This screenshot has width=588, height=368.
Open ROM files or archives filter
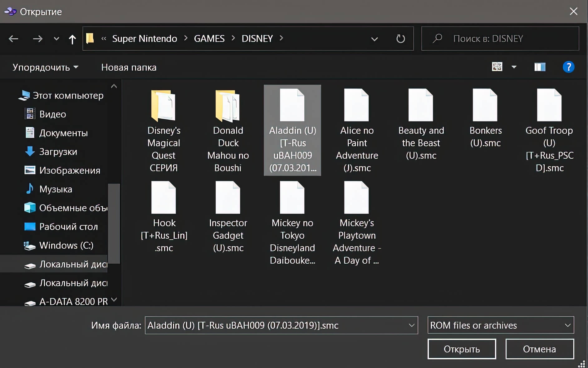click(x=501, y=325)
